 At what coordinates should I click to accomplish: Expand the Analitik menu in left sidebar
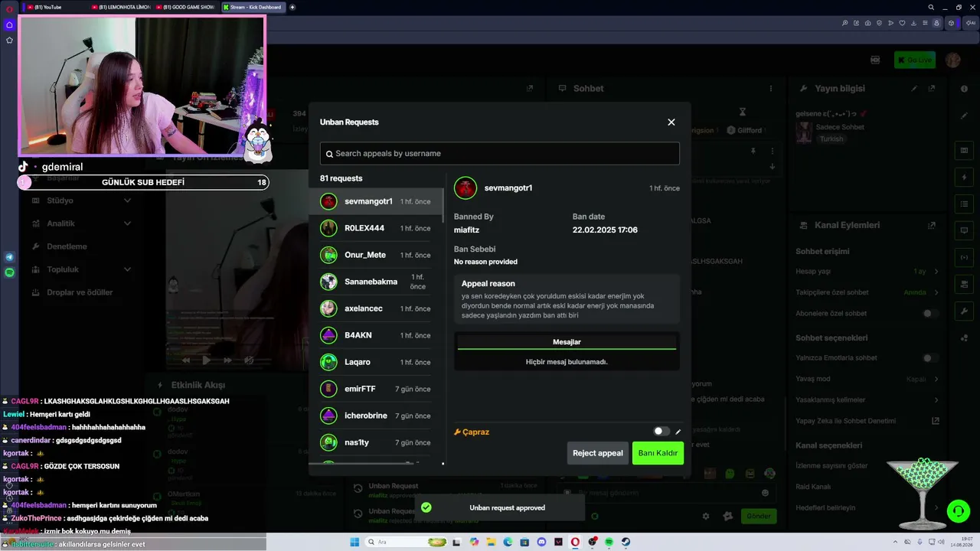(x=81, y=223)
